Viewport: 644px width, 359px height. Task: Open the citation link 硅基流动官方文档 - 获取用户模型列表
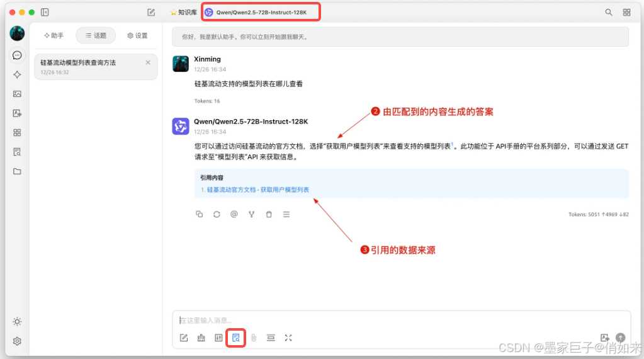(258, 190)
